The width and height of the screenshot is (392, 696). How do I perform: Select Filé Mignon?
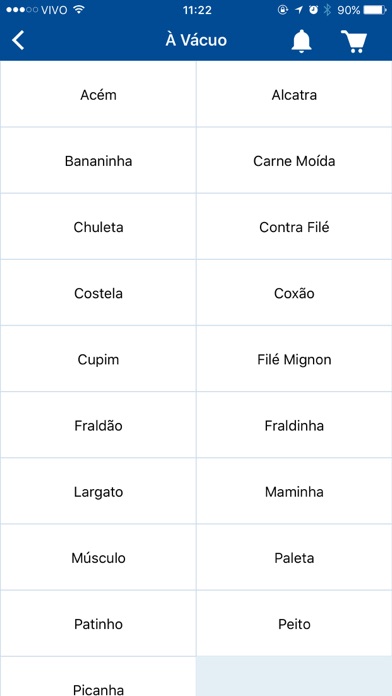click(x=294, y=359)
